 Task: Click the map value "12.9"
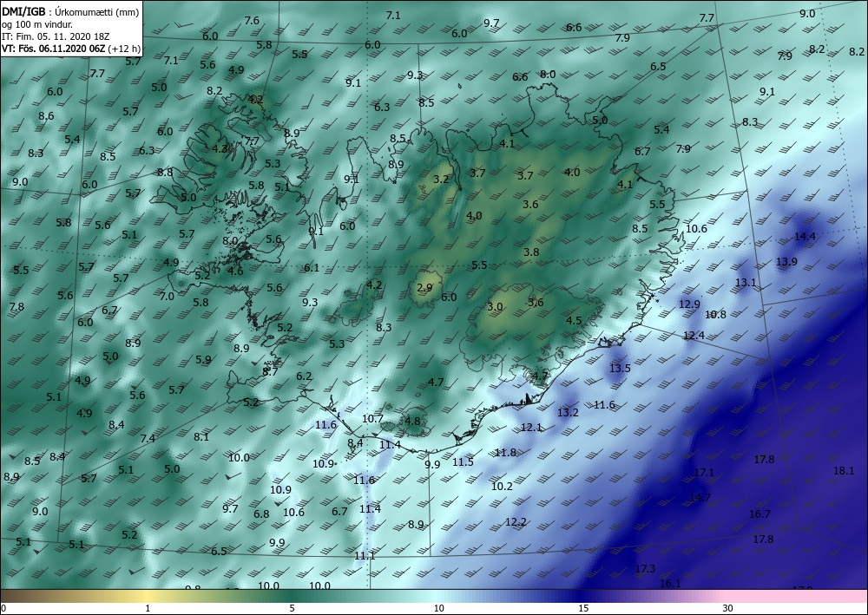(689, 304)
